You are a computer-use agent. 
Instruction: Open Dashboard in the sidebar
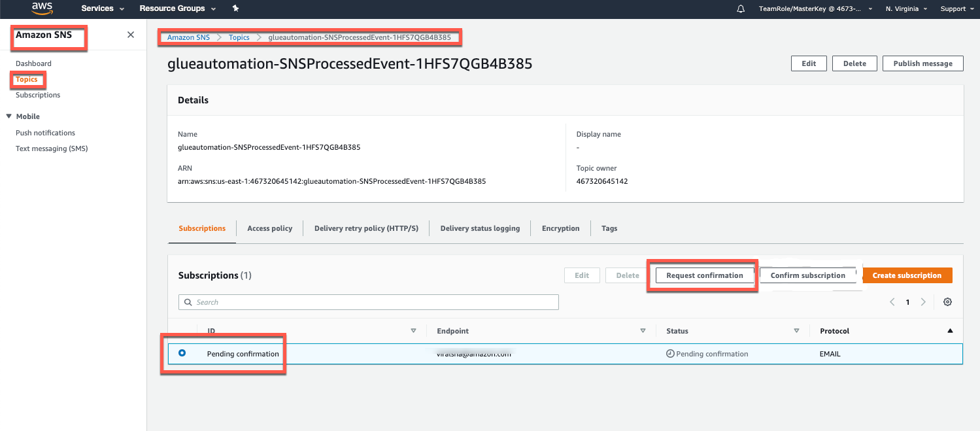(33, 63)
